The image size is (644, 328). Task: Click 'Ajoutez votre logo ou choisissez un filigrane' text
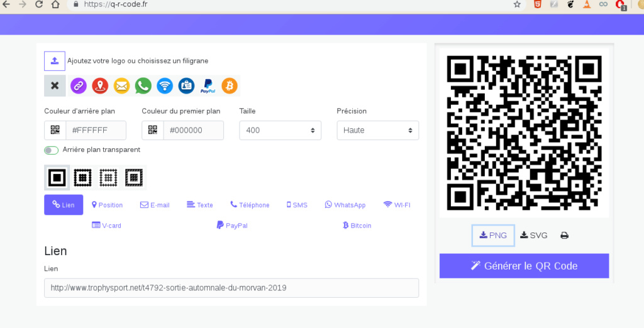point(138,61)
